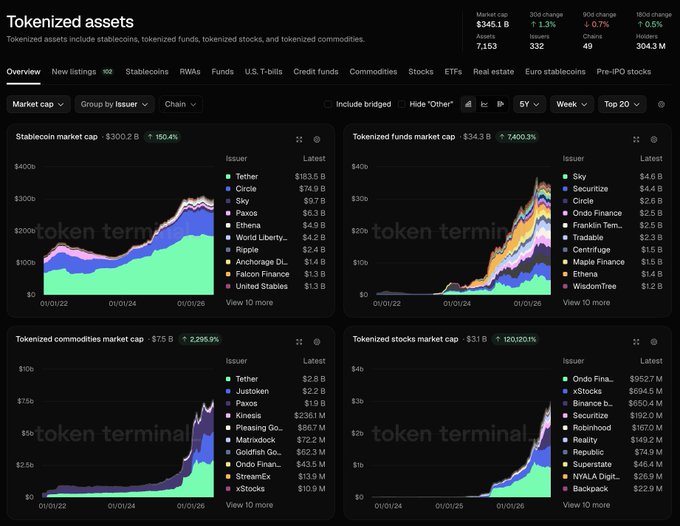
Task: Select Matrixdock row in commodities legend
Action: [x=275, y=440]
